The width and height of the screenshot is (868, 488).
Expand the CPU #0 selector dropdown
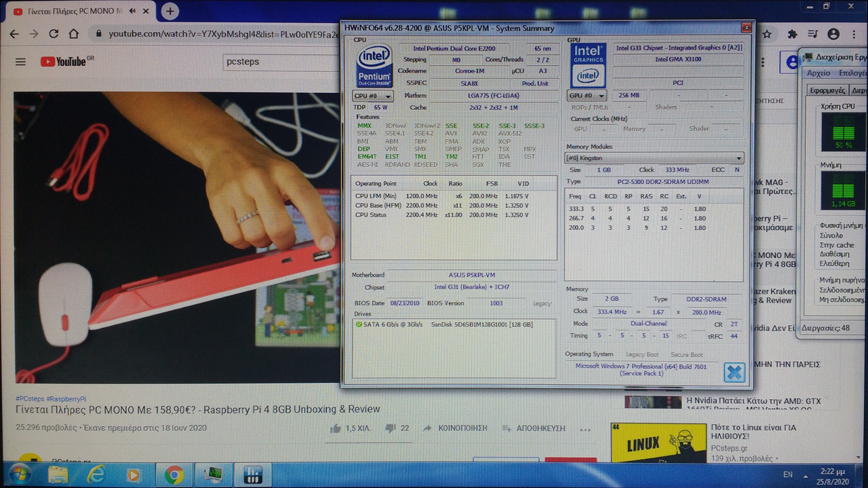(x=372, y=96)
